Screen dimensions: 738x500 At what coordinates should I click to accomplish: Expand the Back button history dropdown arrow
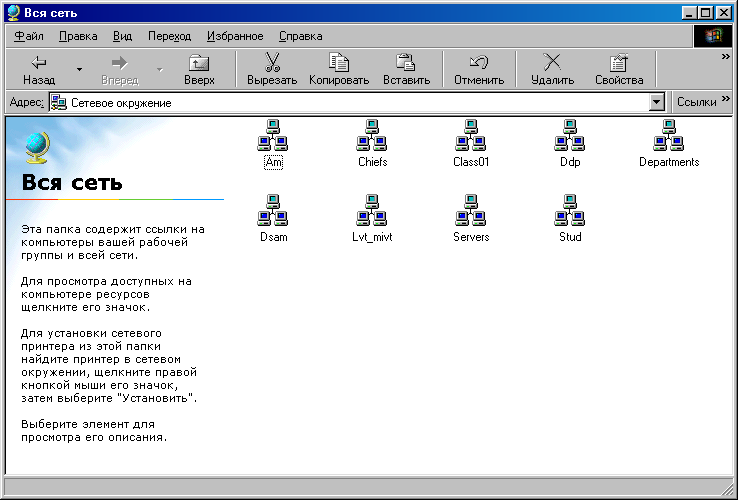[79, 69]
